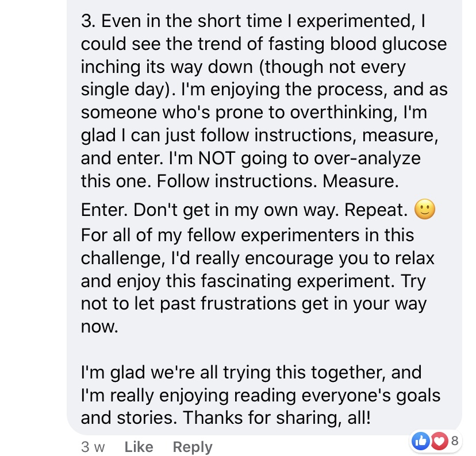Reply to this comment
476x456 pixels.
pyautogui.click(x=193, y=447)
